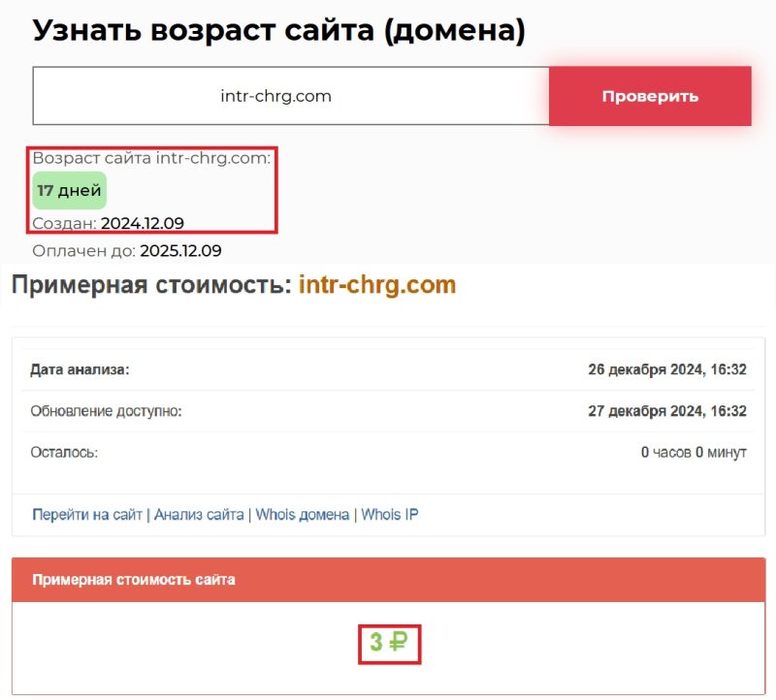Screen dimensions: 776x700
Task: Click the Whois IP link
Action: coord(390,515)
